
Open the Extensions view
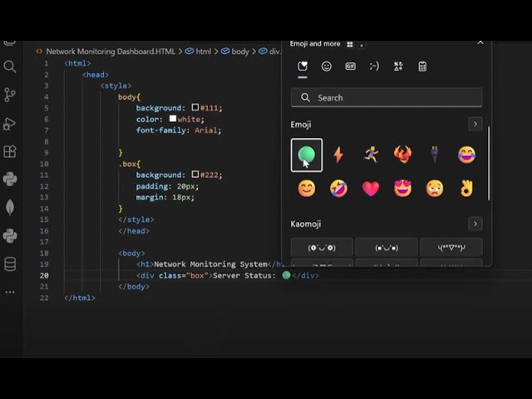coord(9,151)
